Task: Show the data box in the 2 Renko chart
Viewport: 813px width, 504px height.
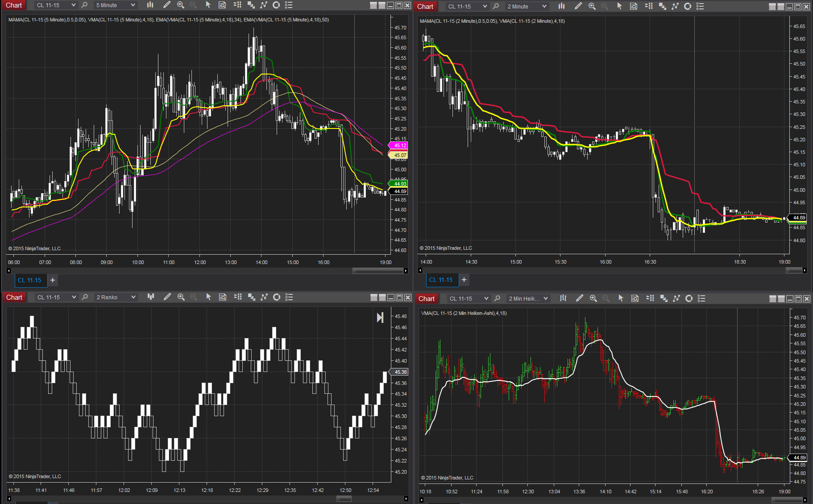Action: [x=223, y=297]
